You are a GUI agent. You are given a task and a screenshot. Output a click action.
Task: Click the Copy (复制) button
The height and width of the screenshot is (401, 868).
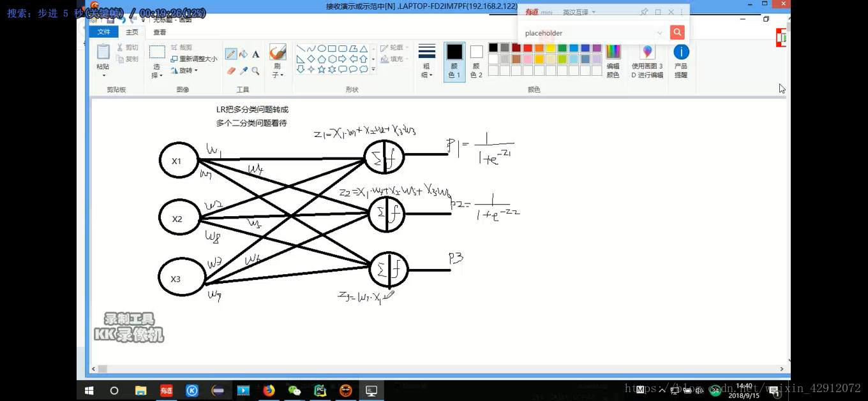[128, 59]
